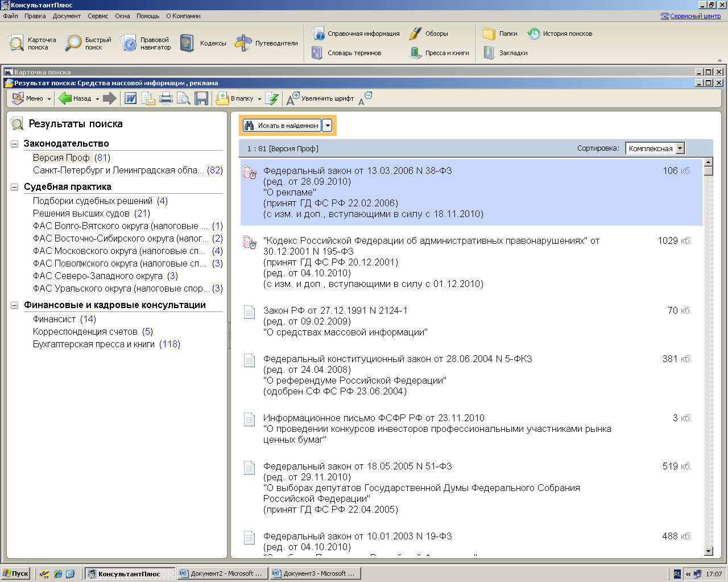Open the Сервис menu

click(x=98, y=16)
